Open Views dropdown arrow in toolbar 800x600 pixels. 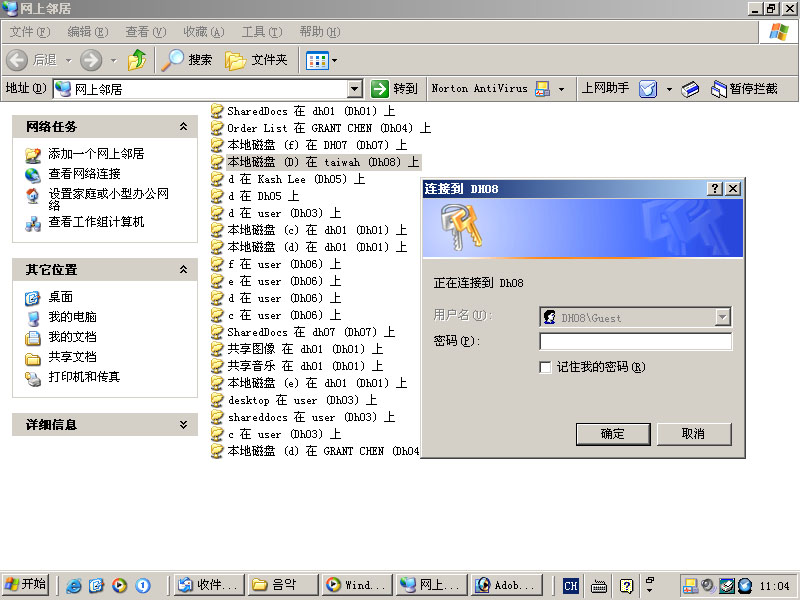(x=335, y=61)
